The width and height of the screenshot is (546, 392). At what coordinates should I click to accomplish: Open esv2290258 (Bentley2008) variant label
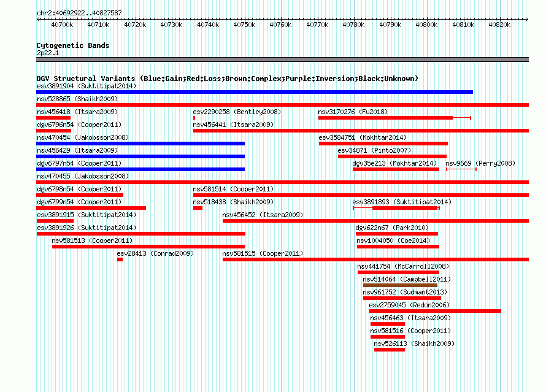237,112
